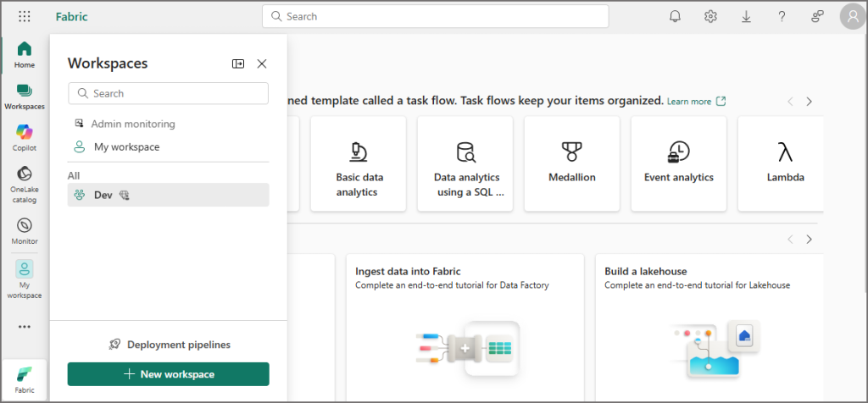The height and width of the screenshot is (403, 868).
Task: Close the Workspaces panel
Action: tap(262, 63)
